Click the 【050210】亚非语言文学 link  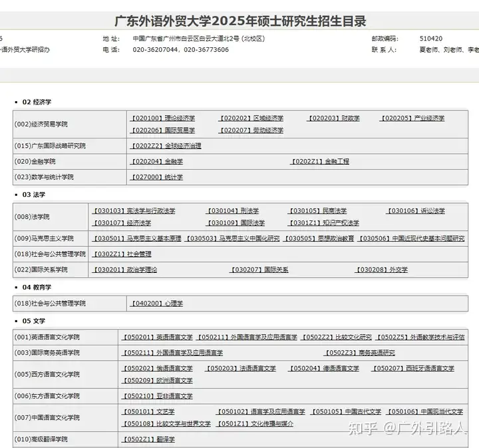157,396
